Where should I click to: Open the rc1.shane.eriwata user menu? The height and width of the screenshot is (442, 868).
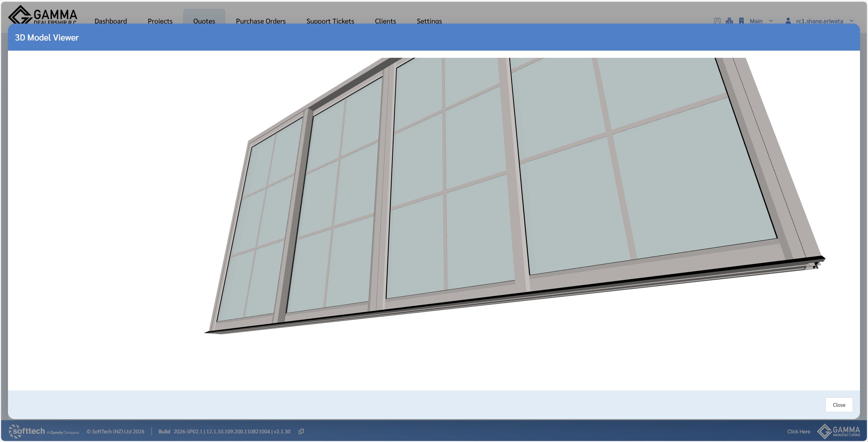click(819, 21)
